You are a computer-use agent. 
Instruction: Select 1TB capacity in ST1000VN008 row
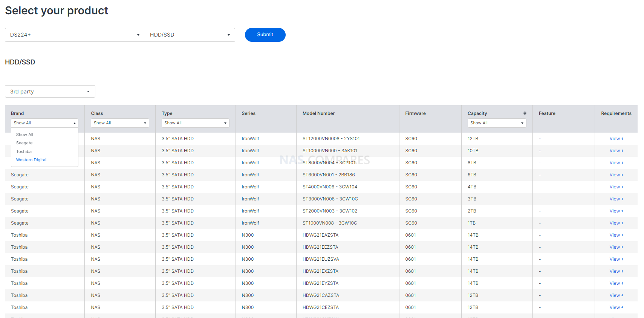point(471,223)
